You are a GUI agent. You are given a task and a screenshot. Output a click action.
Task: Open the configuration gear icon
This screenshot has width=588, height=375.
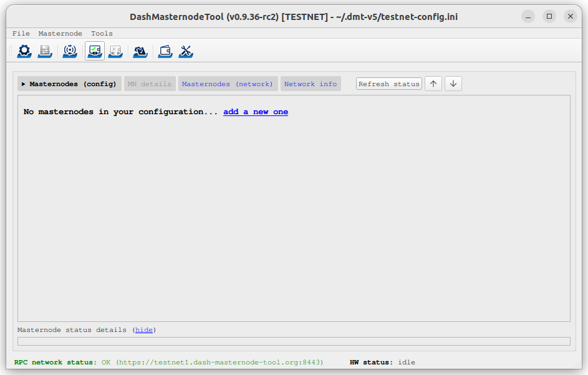[24, 51]
